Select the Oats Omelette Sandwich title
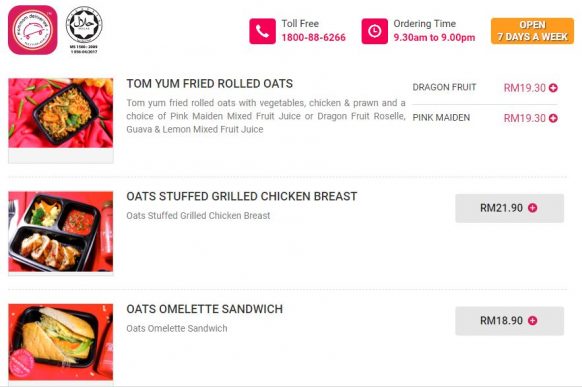582x387 pixels. click(x=205, y=309)
